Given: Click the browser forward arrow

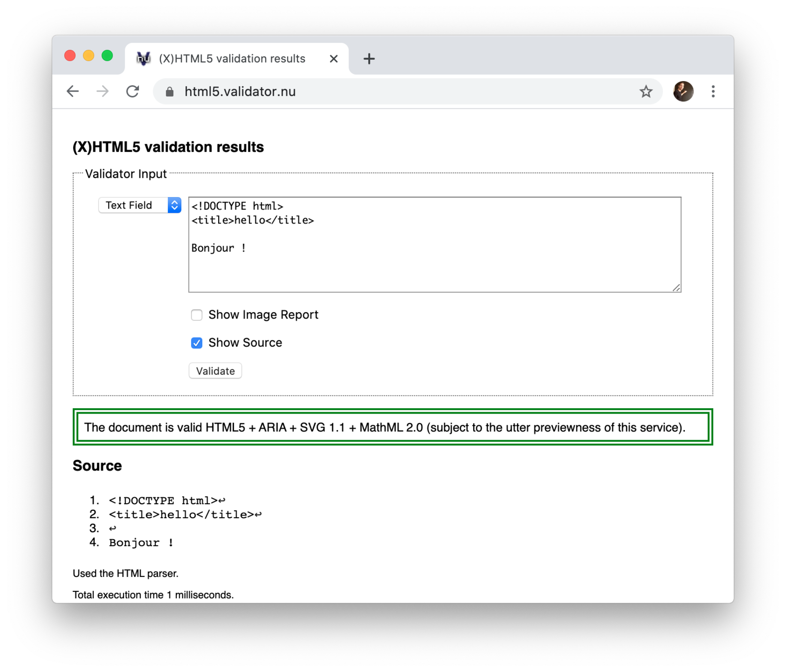Looking at the screenshot, I should [x=103, y=92].
